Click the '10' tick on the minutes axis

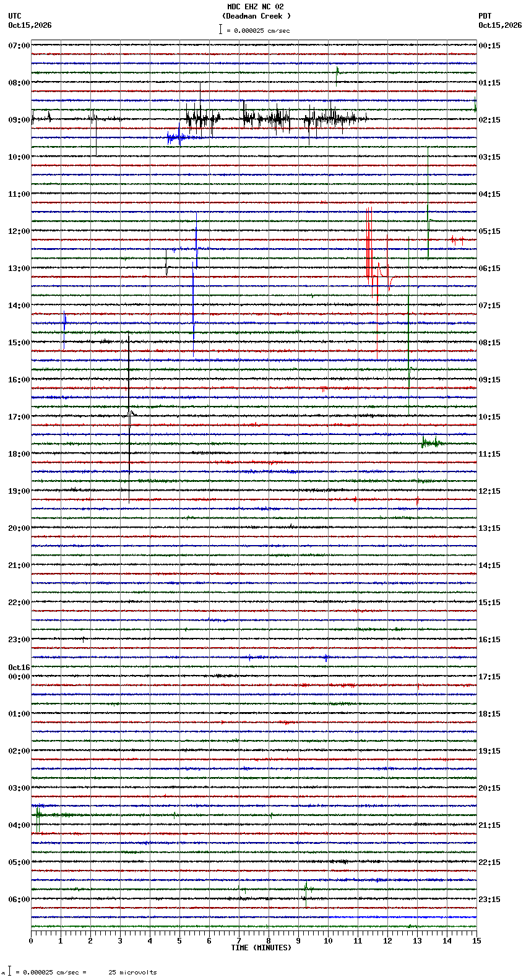328,941
